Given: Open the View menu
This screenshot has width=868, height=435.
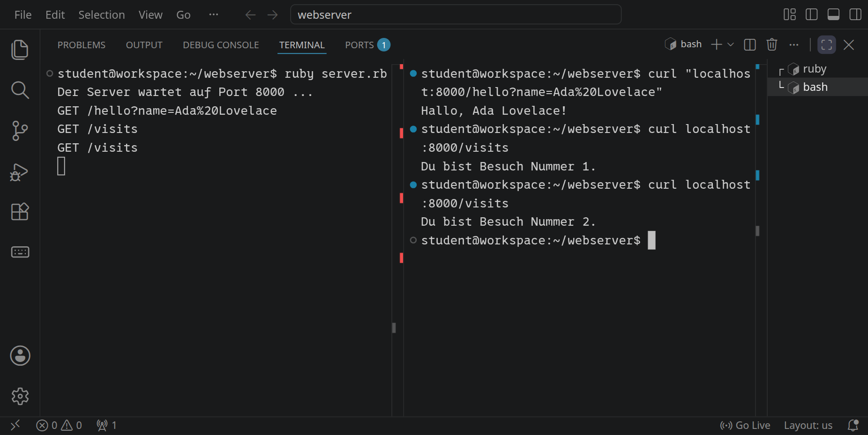Looking at the screenshot, I should [x=150, y=15].
